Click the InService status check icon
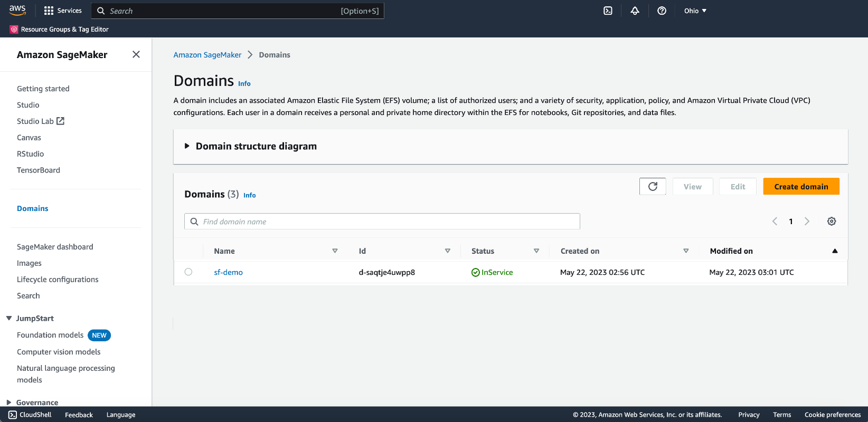Viewport: 868px width, 422px height. [x=476, y=272]
